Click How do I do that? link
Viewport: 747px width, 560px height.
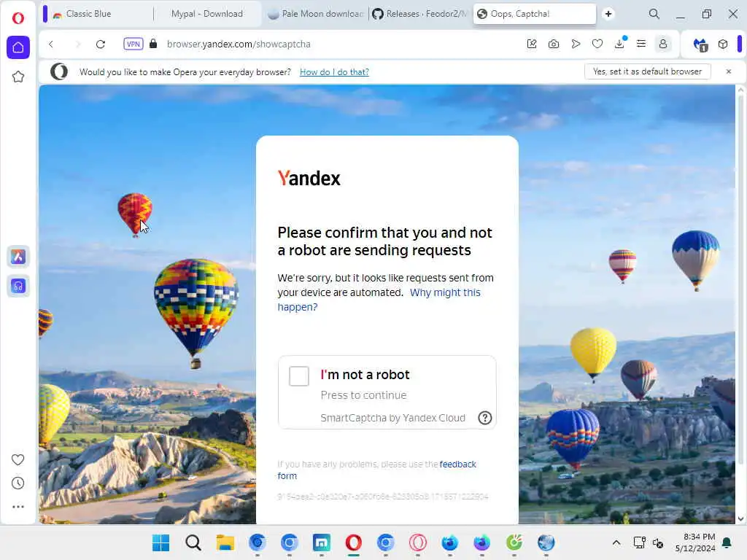(334, 72)
